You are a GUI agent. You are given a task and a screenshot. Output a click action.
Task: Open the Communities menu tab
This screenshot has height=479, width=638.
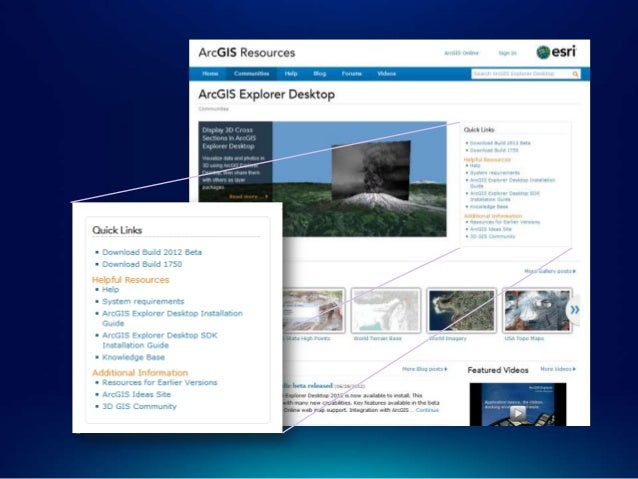point(251,74)
